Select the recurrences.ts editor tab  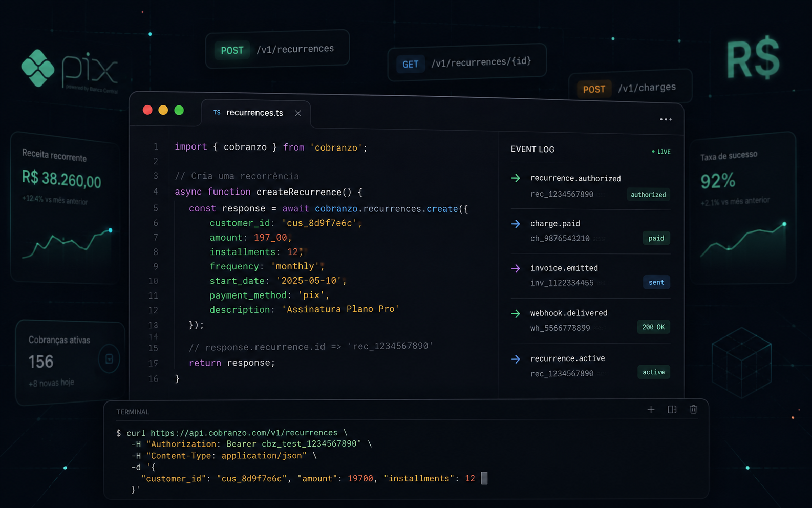pyautogui.click(x=255, y=113)
